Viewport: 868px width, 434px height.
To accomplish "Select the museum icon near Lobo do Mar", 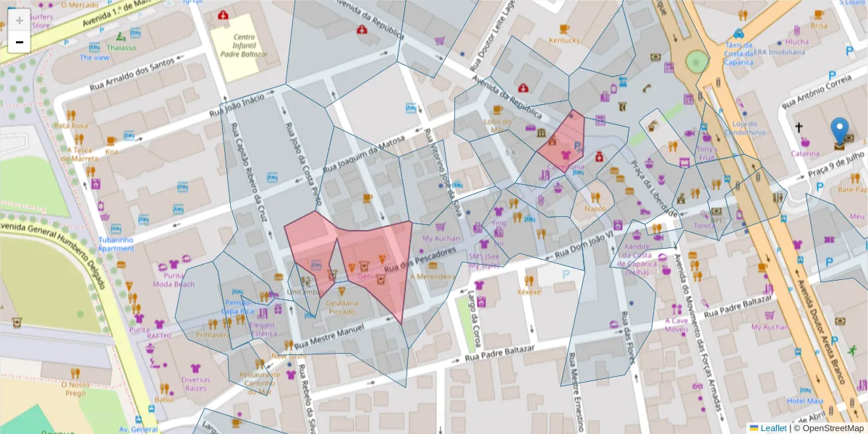I will pyautogui.click(x=542, y=133).
